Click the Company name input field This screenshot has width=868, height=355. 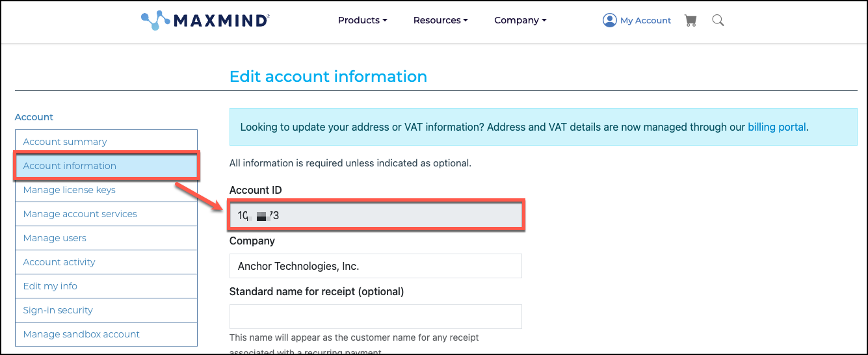click(375, 266)
